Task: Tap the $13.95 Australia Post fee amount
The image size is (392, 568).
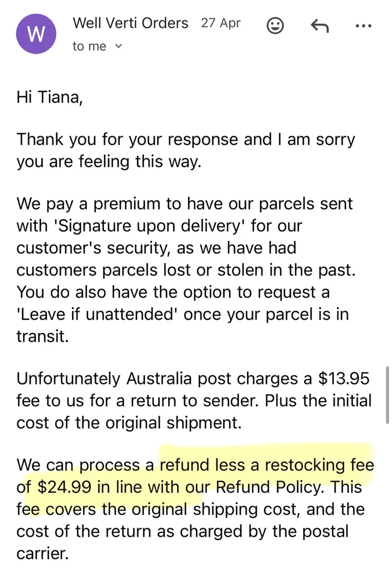Action: [x=344, y=378]
